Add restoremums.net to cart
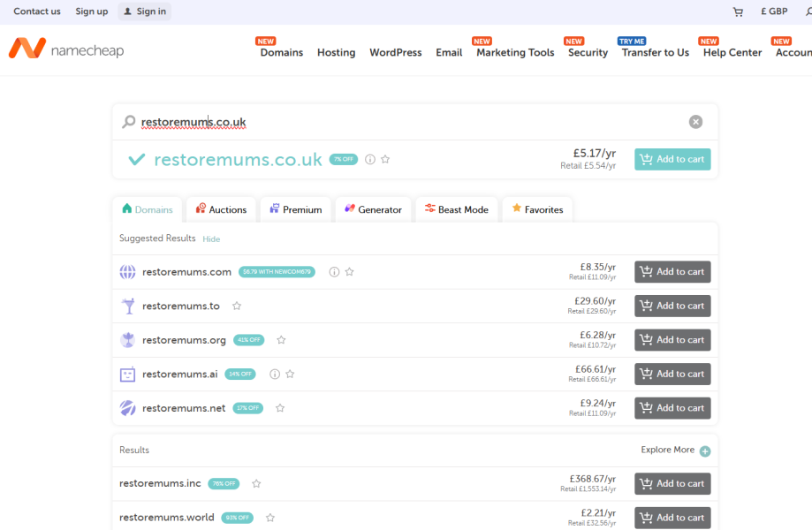 coord(672,408)
